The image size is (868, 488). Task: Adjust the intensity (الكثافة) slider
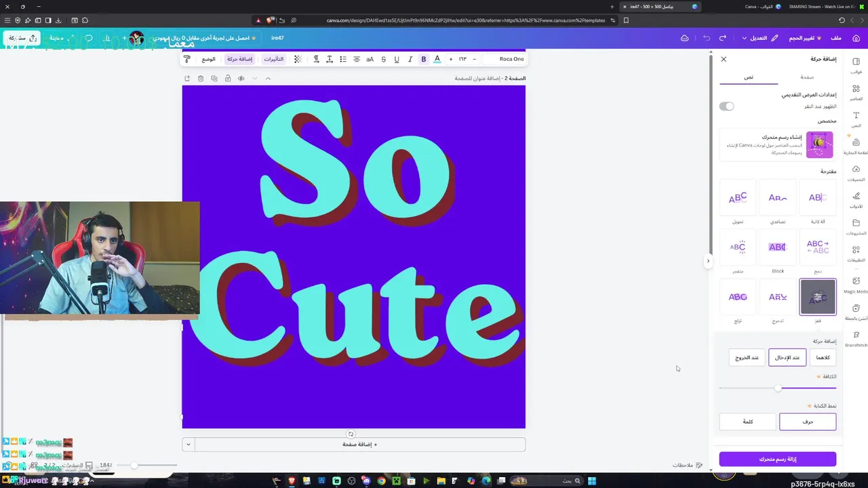[778, 388]
